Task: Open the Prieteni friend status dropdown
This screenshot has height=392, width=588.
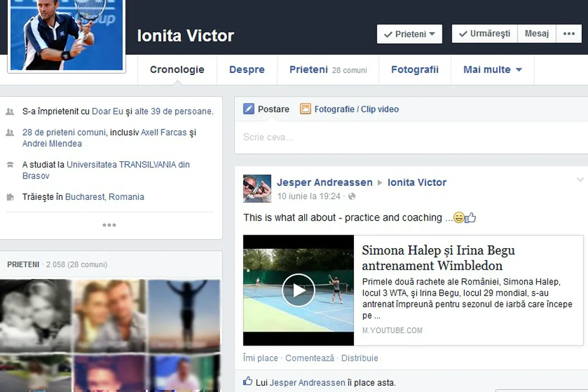Action: [x=409, y=34]
